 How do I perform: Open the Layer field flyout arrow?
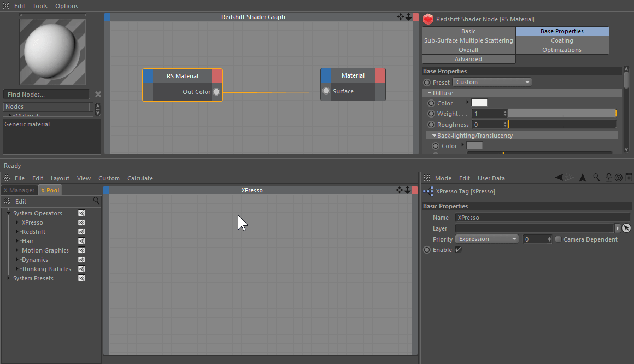click(x=618, y=228)
